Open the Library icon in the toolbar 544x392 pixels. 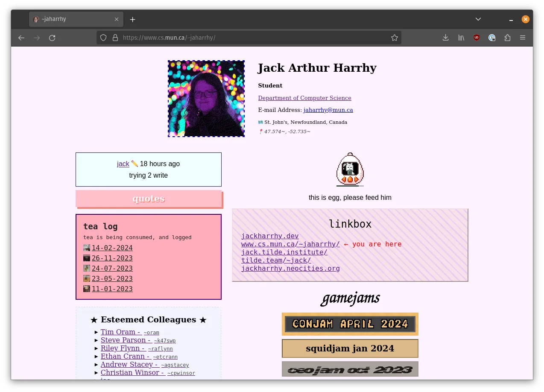pyautogui.click(x=461, y=38)
